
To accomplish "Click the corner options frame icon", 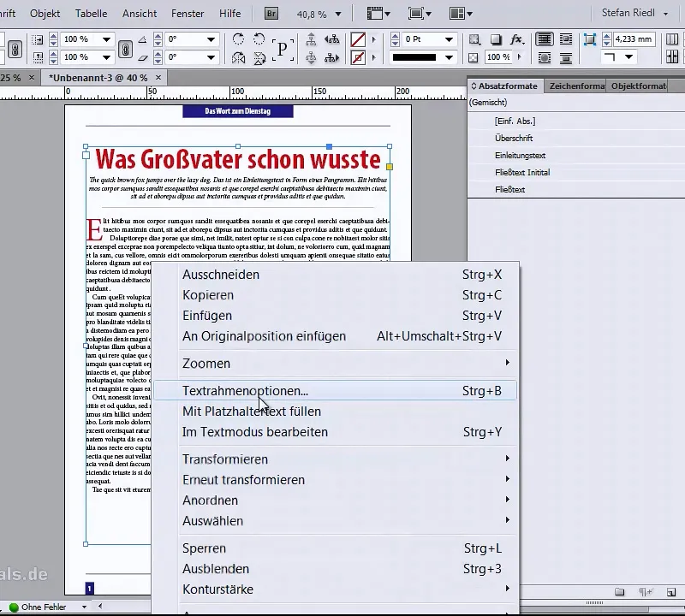I will pos(590,39).
